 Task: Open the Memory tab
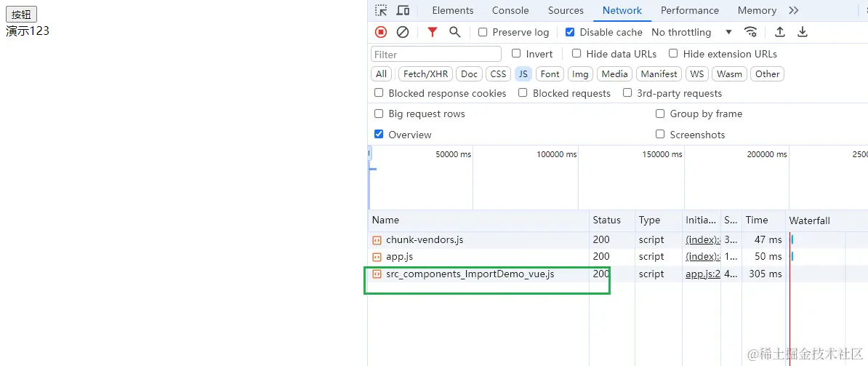click(757, 10)
